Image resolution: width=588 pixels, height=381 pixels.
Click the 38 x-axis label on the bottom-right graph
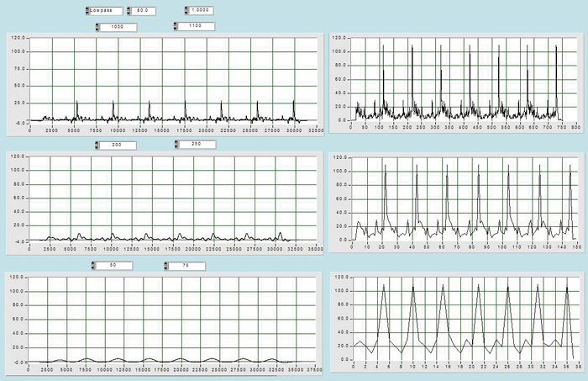pos(579,367)
